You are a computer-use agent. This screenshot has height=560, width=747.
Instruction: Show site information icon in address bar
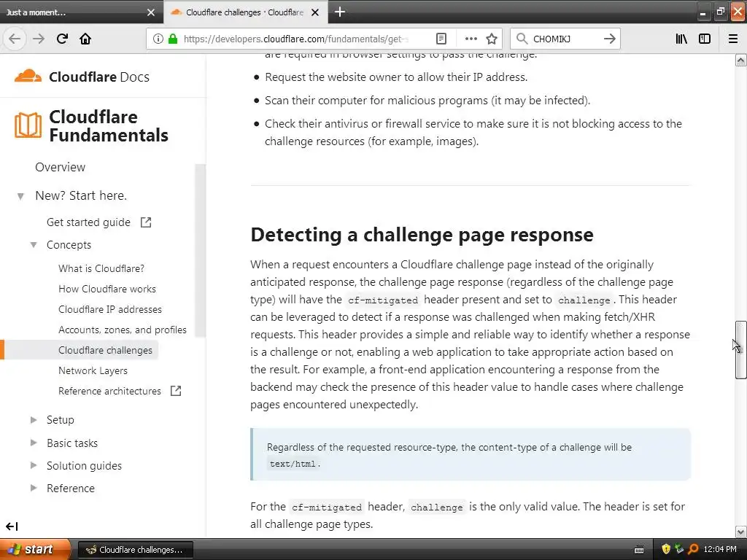point(158,39)
